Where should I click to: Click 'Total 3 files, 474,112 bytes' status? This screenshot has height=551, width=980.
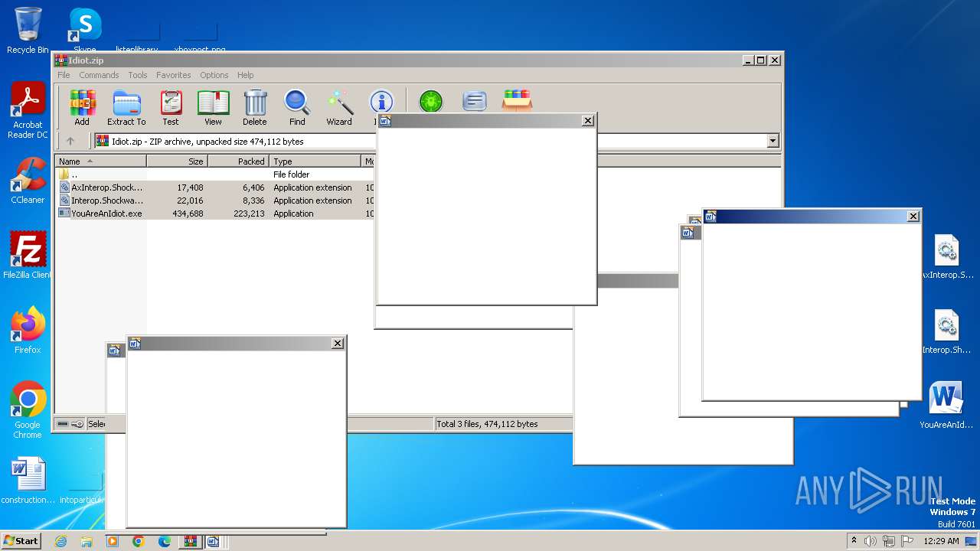[487, 424]
